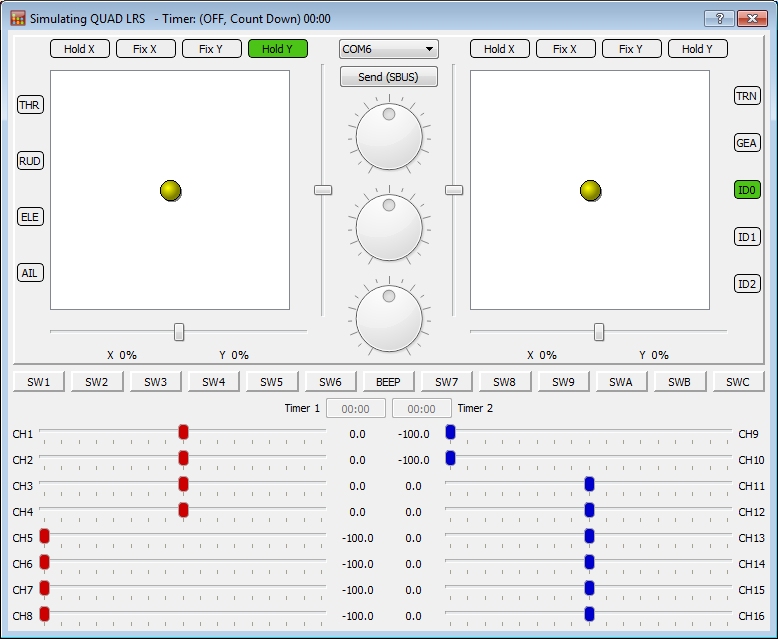This screenshot has width=778, height=639.
Task: Select the ID1 flight mode
Action: (747, 237)
